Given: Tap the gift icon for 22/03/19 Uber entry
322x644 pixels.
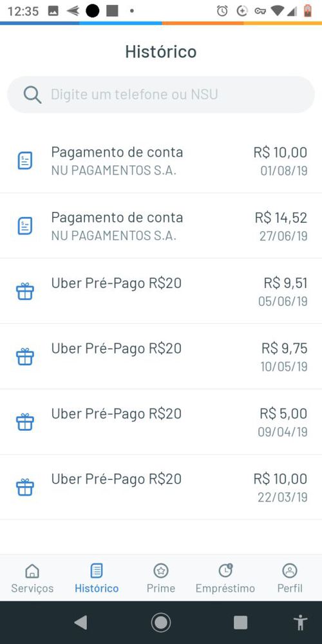Looking at the screenshot, I should tap(25, 487).
